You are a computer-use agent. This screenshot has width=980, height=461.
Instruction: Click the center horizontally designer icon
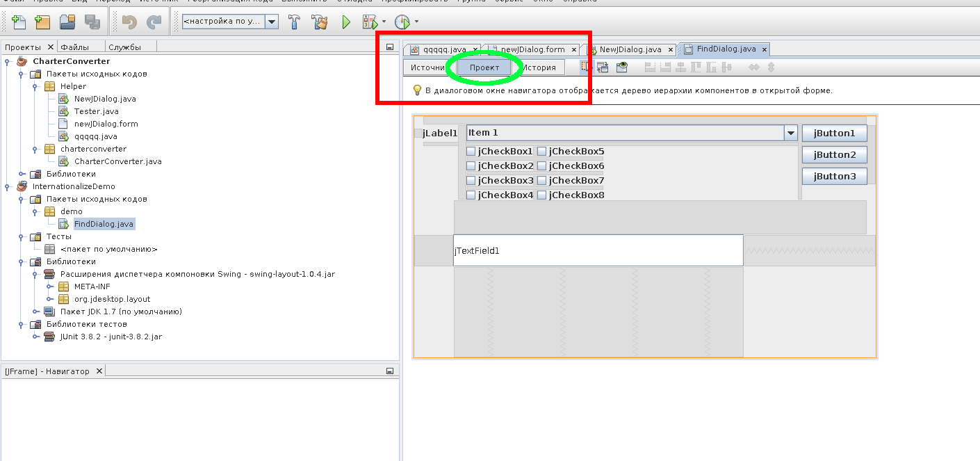click(680, 67)
